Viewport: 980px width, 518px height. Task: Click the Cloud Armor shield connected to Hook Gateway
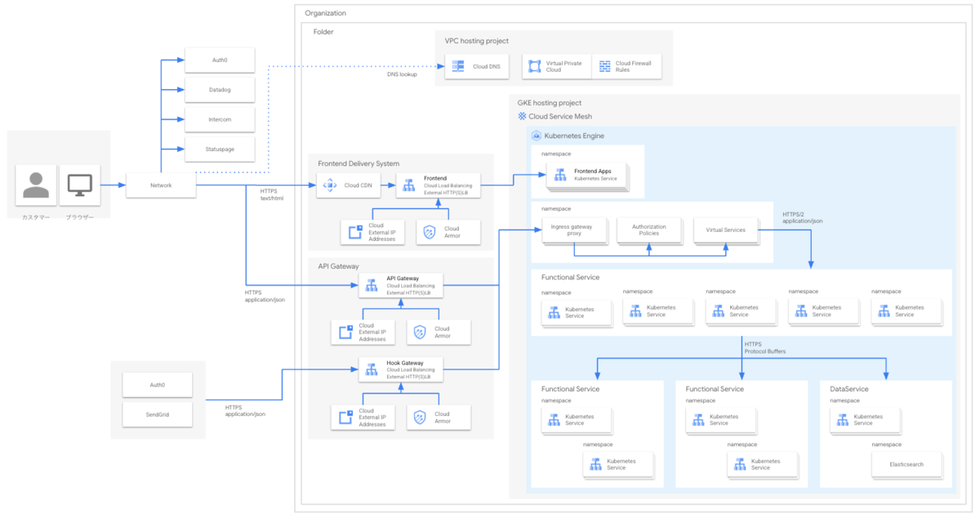tap(421, 417)
